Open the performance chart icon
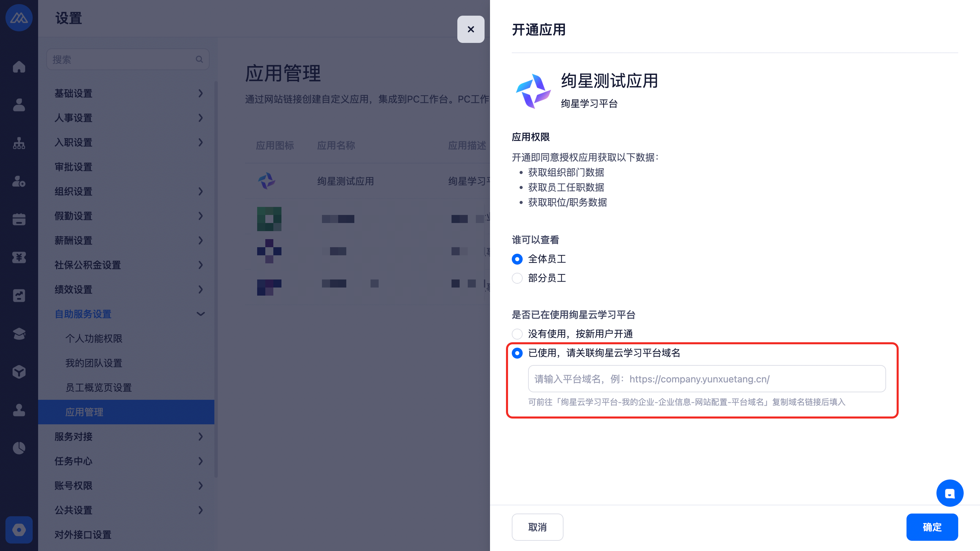Screen dimensions: 980x551 (x=19, y=296)
